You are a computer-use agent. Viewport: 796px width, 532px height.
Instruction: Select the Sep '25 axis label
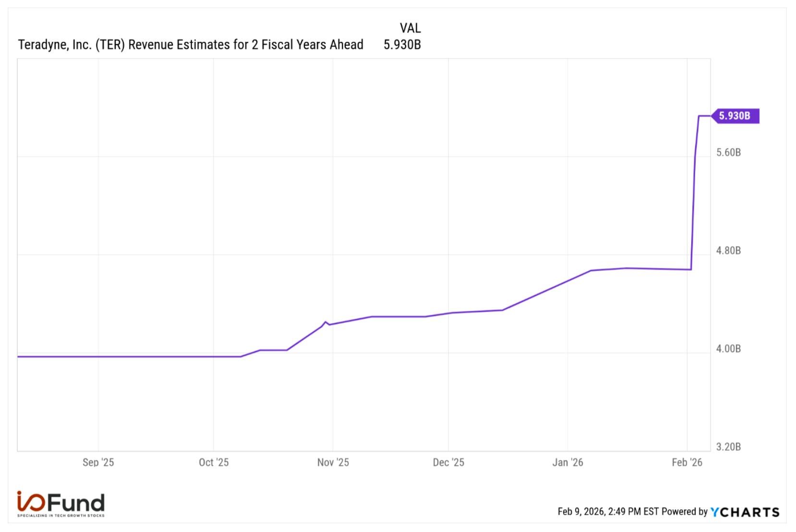tap(98, 462)
